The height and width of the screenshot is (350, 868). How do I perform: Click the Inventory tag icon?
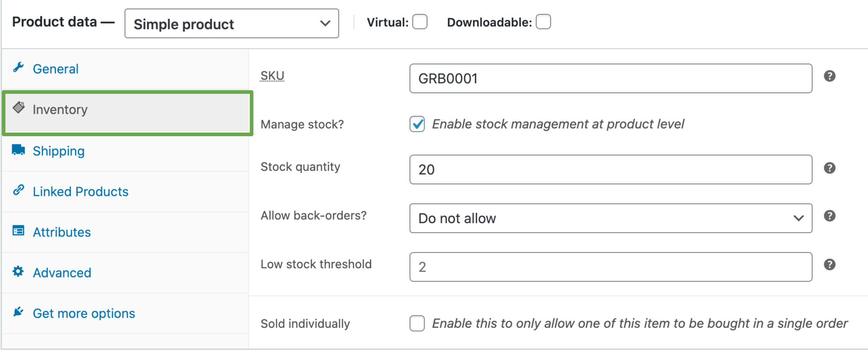18,107
